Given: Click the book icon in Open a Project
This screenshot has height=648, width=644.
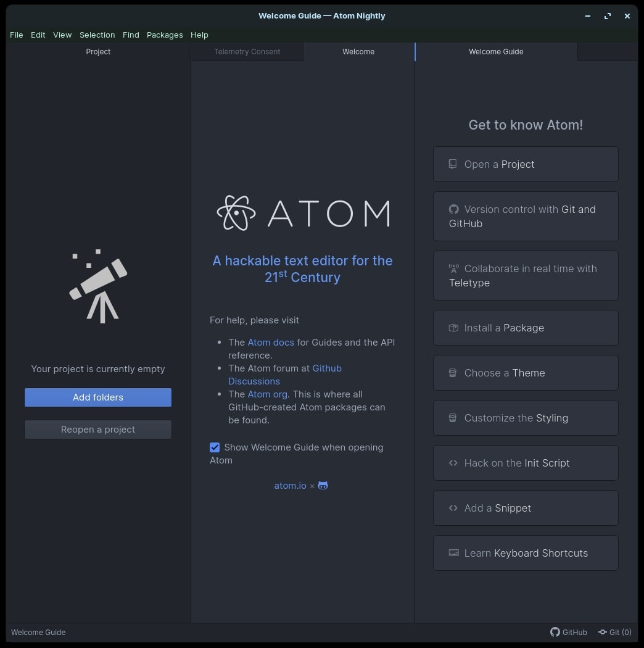Looking at the screenshot, I should tap(453, 164).
